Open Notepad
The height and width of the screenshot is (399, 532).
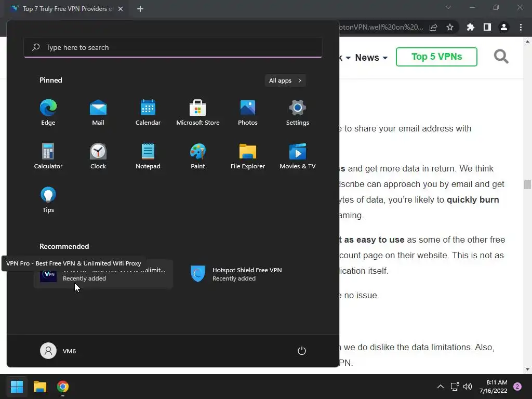point(148,156)
